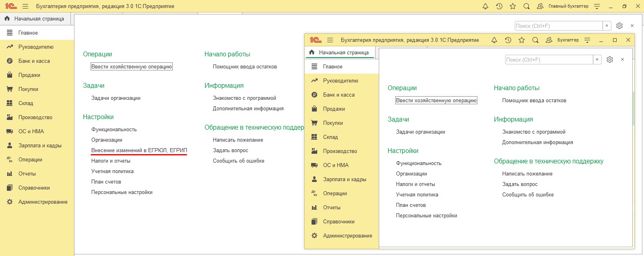Open Ввести хозяйственную операцию in front window

[436, 100]
